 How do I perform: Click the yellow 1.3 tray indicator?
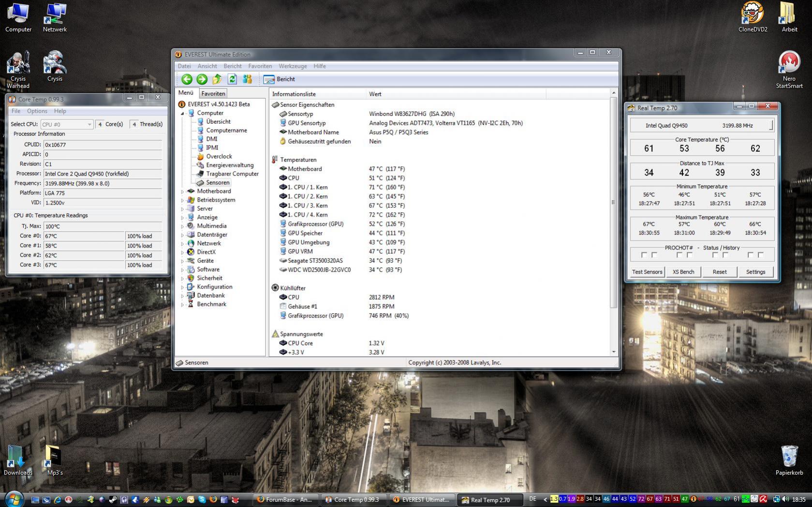[x=554, y=499]
